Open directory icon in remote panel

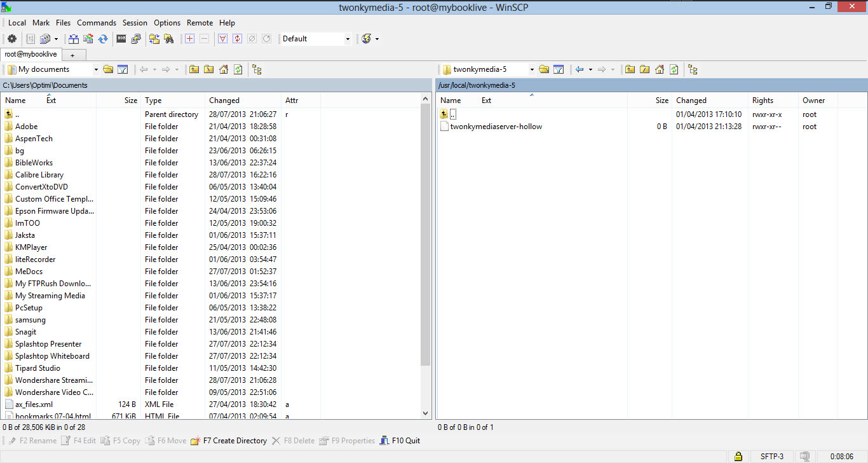pos(544,69)
